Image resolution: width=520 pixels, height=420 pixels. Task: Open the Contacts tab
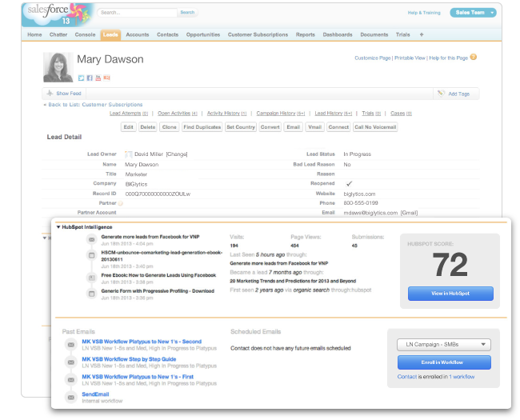167,34
